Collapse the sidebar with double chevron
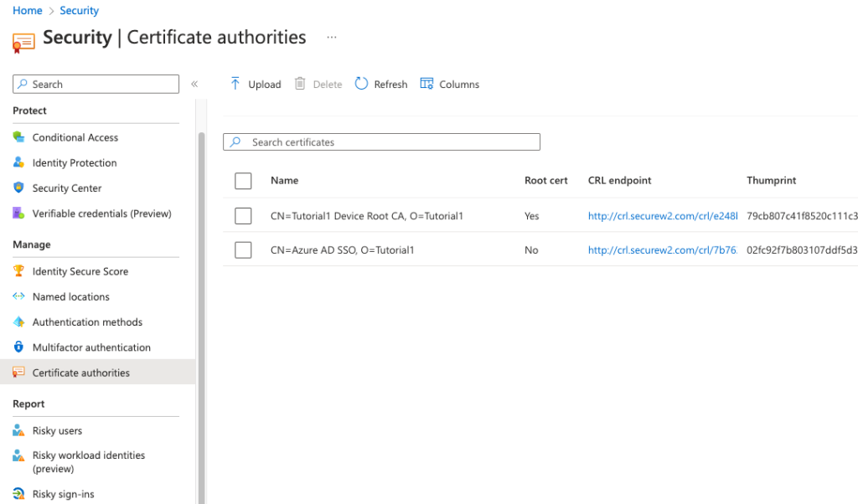The height and width of the screenshot is (504, 858). point(194,84)
